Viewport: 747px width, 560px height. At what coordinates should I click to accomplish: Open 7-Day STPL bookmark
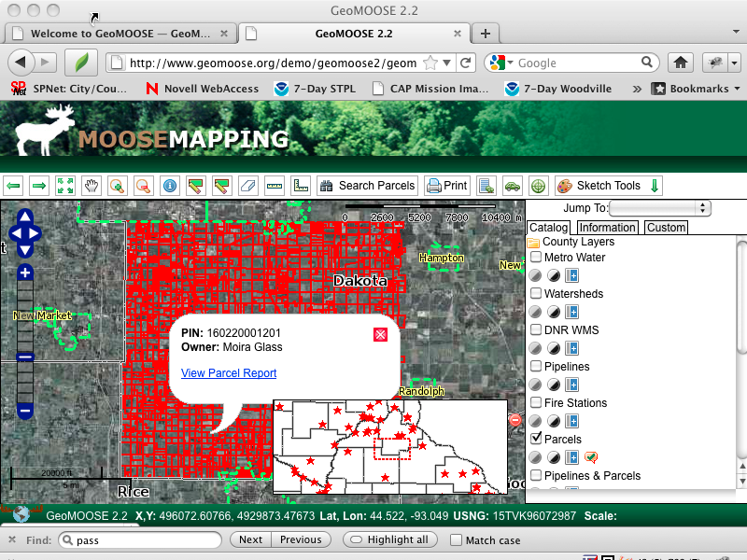coord(315,89)
